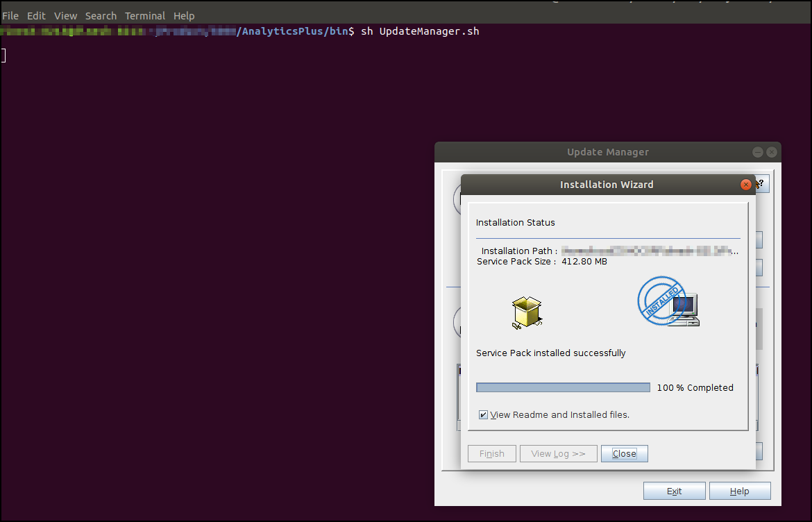This screenshot has height=522, width=812.
Task: Open the Help menu in terminal
Action: [184, 16]
